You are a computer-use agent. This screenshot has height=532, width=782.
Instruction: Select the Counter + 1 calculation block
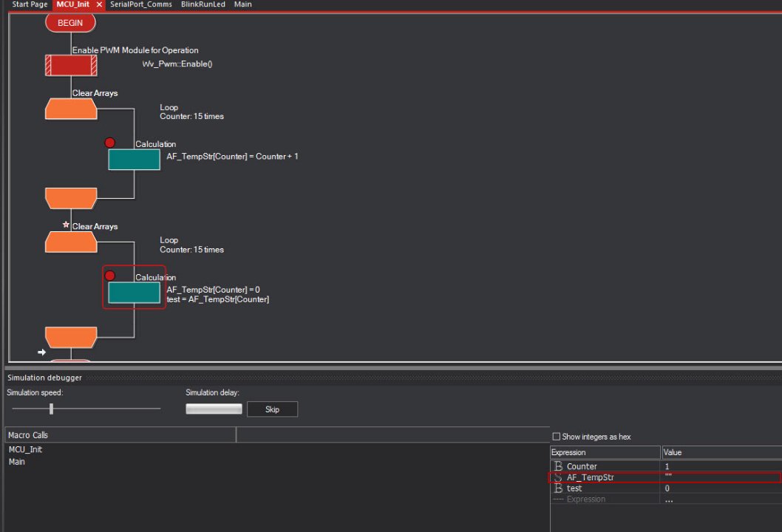135,160
